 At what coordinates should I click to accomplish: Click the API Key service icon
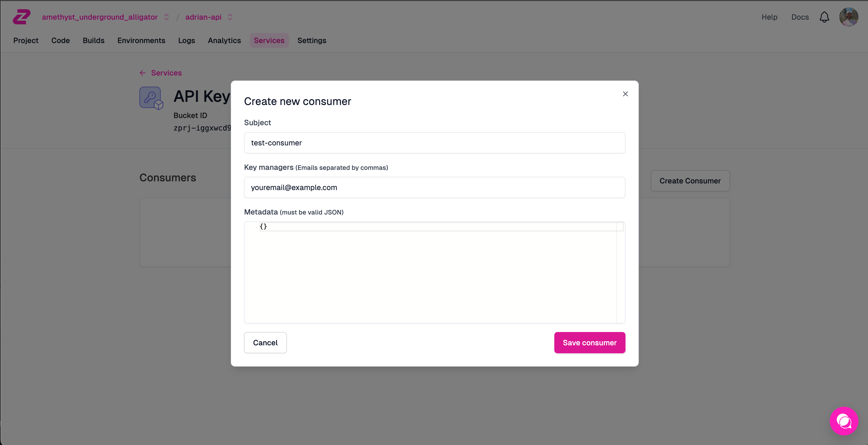click(x=151, y=98)
